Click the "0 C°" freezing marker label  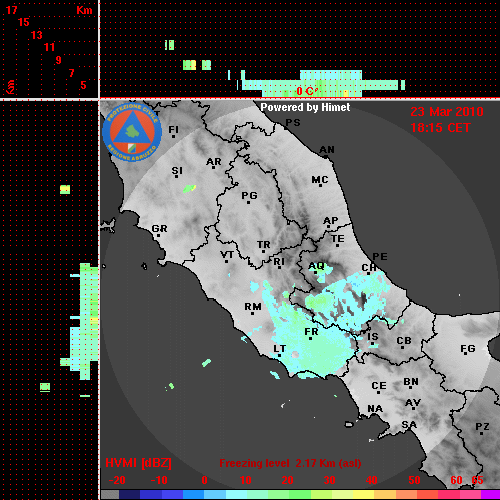(307, 91)
